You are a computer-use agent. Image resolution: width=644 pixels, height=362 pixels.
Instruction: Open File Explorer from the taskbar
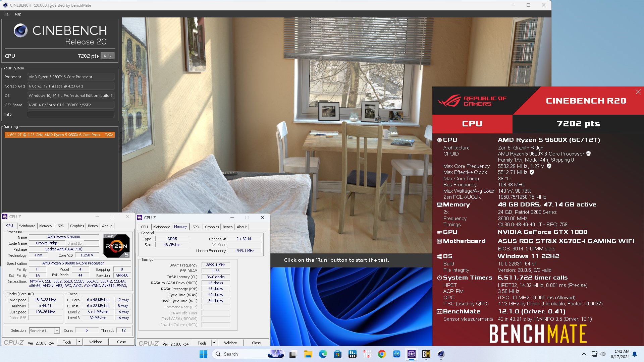click(x=308, y=354)
